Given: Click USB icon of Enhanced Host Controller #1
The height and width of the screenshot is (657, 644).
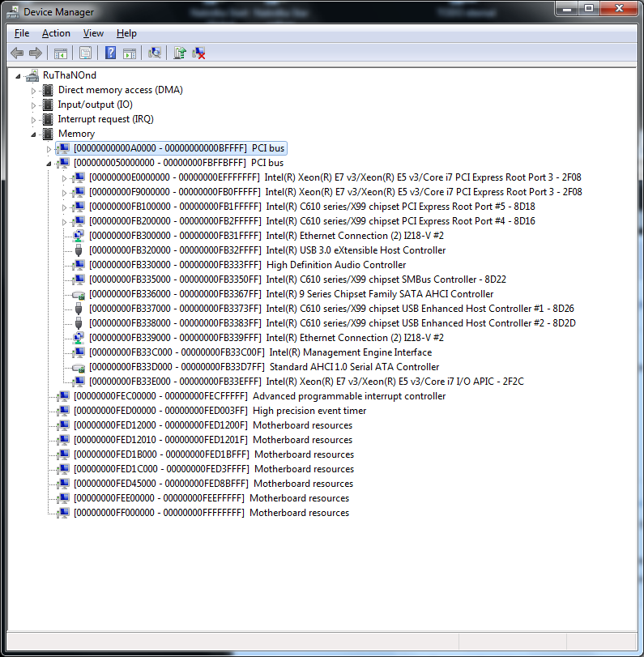Looking at the screenshot, I should pyautogui.click(x=79, y=309).
